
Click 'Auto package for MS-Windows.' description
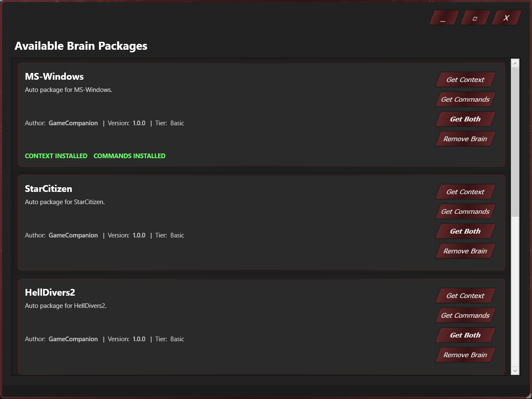(69, 90)
